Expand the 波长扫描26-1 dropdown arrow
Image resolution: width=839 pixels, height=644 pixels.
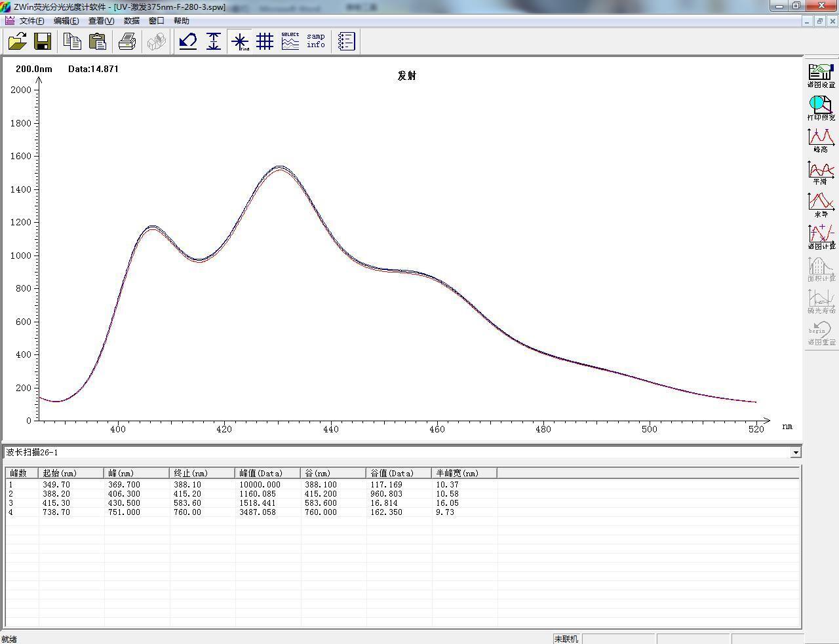(796, 453)
